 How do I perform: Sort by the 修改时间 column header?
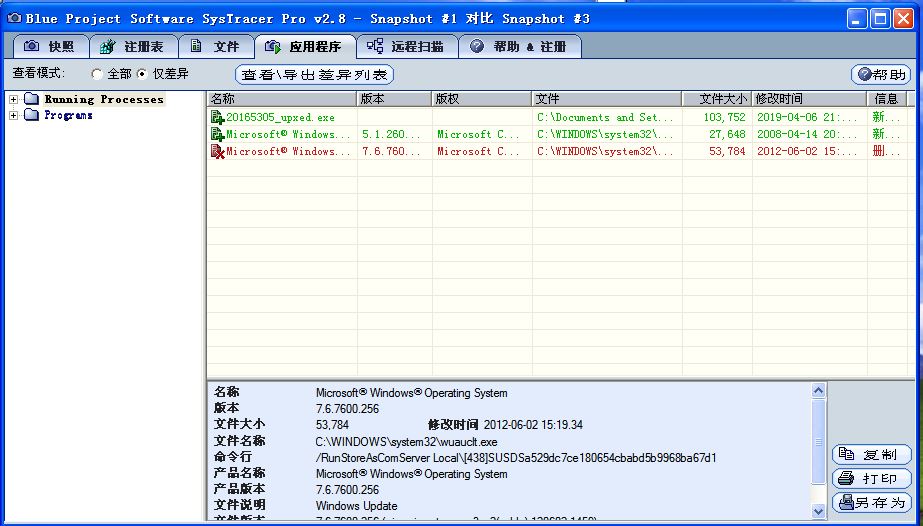pyautogui.click(x=809, y=99)
